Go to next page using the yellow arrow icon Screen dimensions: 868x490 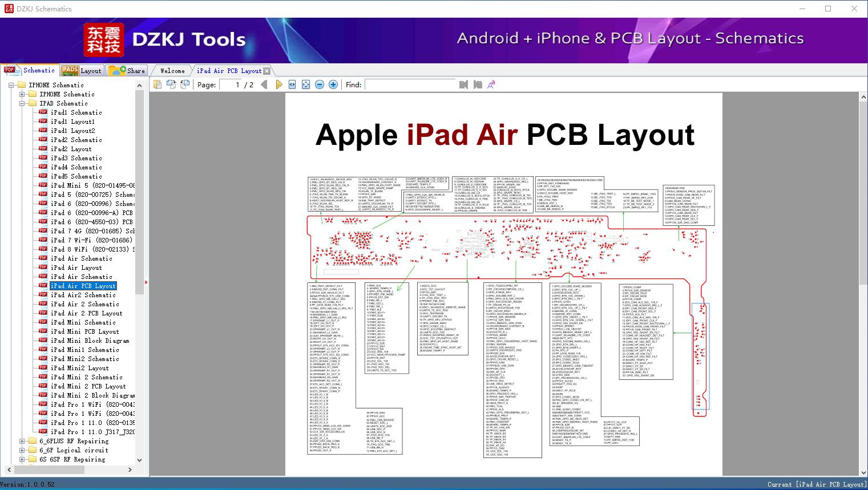pos(279,84)
